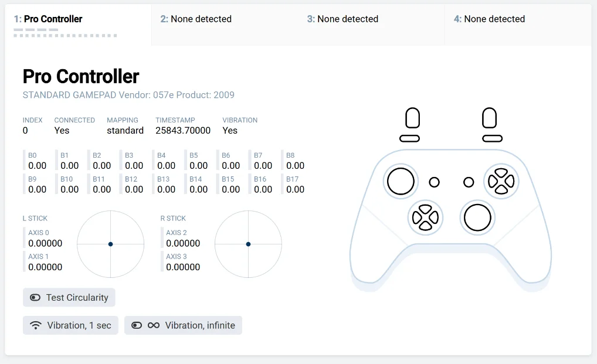This screenshot has height=364, width=597.
Task: Click d-pad left on the controller diagram
Action: (x=417, y=217)
